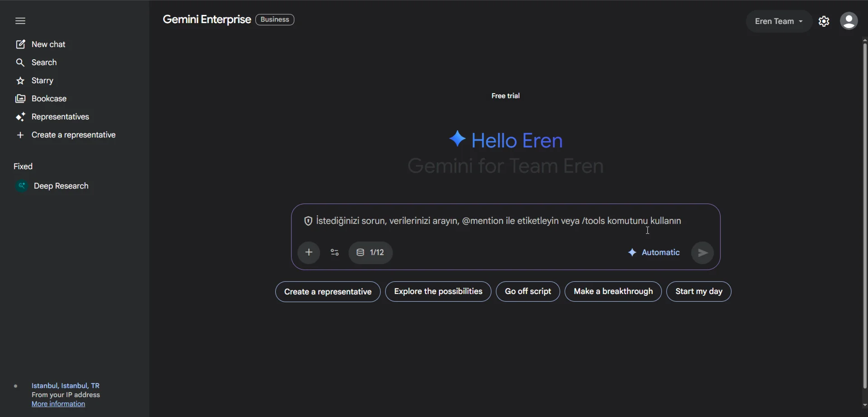Image resolution: width=868 pixels, height=417 pixels.
Task: Click the Fixed section heading
Action: click(23, 166)
